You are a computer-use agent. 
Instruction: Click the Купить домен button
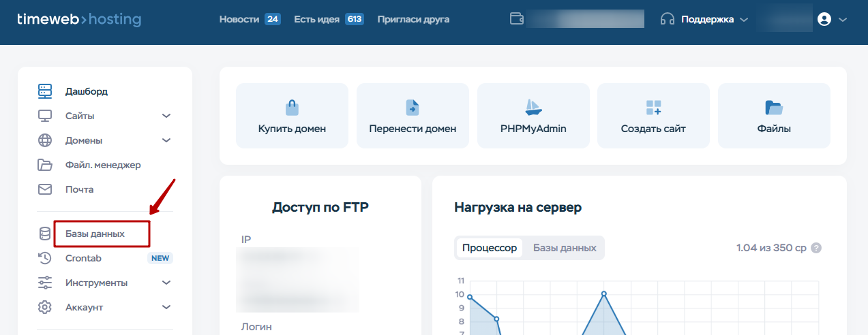(x=292, y=116)
